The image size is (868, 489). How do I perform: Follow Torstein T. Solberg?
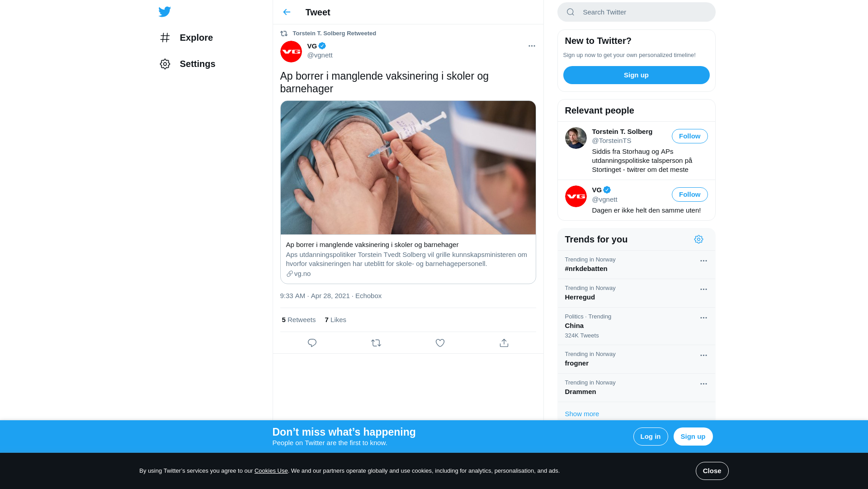tap(689, 136)
